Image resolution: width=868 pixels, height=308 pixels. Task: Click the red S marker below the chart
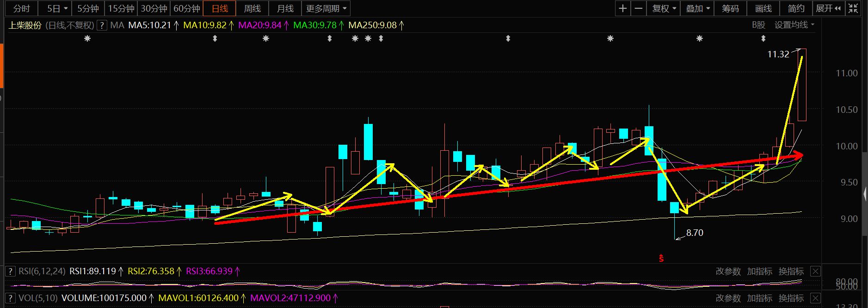[x=661, y=258]
